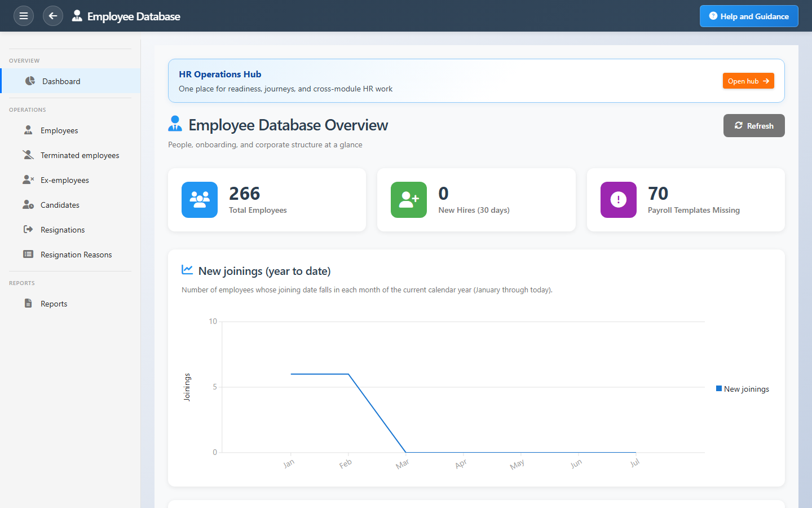Open the Employees page
Viewport: 812px width, 508px height.
coord(71,130)
